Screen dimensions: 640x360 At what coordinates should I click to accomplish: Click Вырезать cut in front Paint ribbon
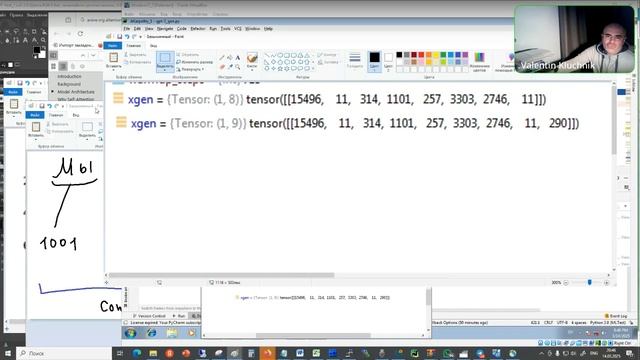135,55
